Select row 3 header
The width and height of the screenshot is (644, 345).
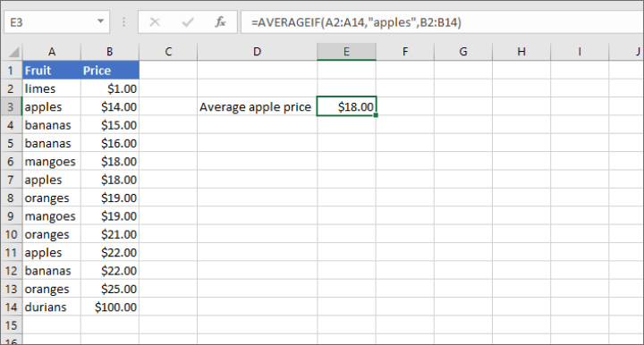(11, 106)
